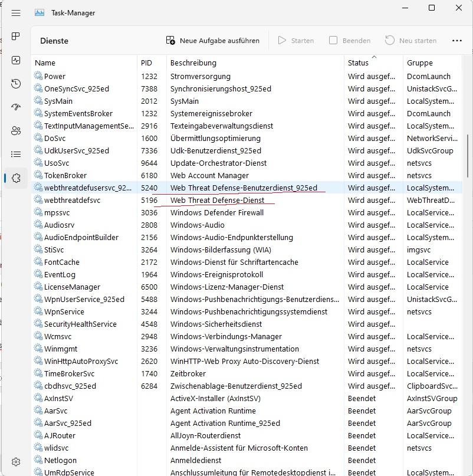
Task: Select the SecurityHealthService service name
Action: [80, 324]
